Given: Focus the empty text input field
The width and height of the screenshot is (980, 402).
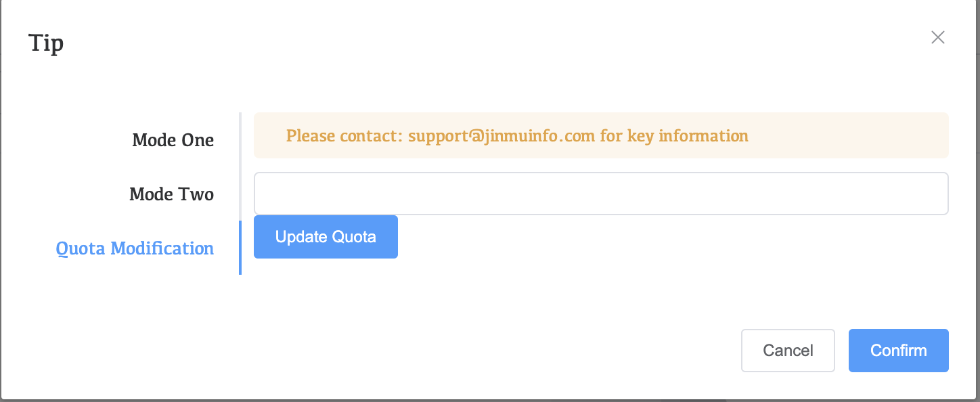Looking at the screenshot, I should [600, 194].
